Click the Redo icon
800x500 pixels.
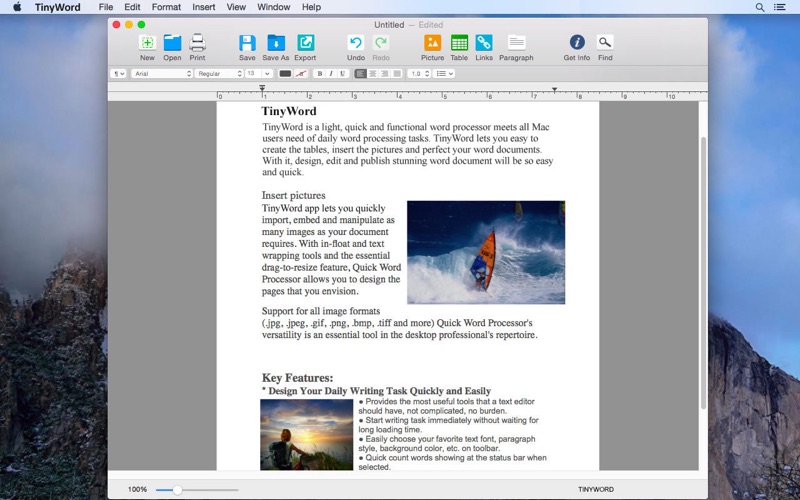coord(381,43)
